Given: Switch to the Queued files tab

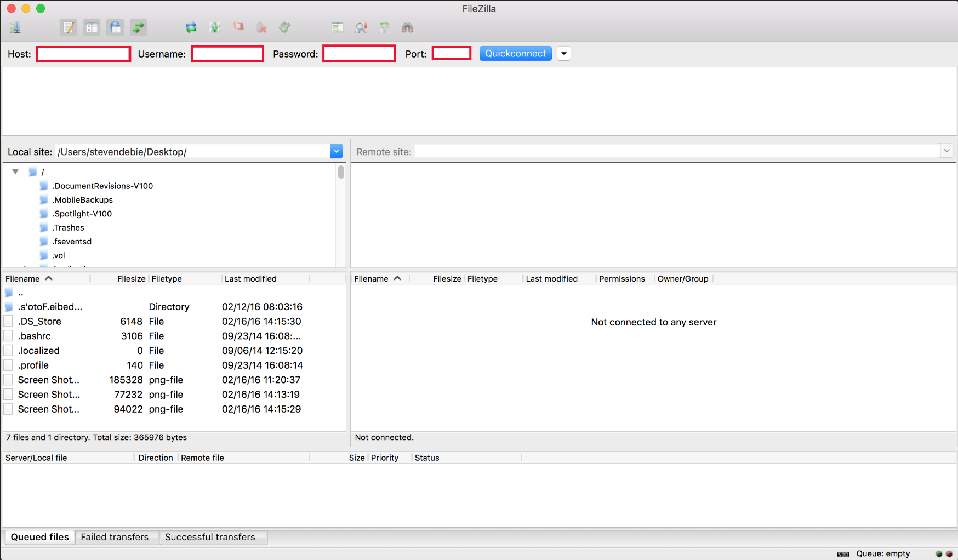Looking at the screenshot, I should pos(40,537).
